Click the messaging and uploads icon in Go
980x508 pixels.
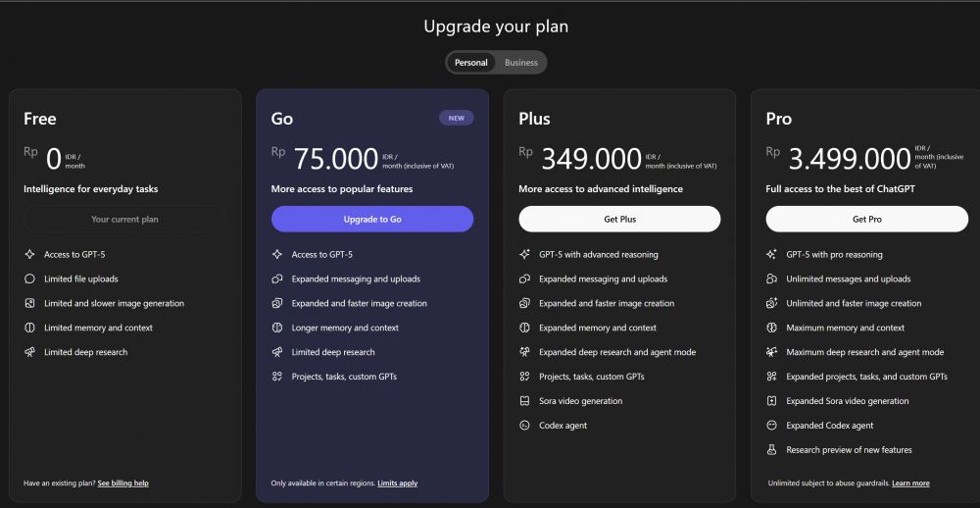point(277,279)
